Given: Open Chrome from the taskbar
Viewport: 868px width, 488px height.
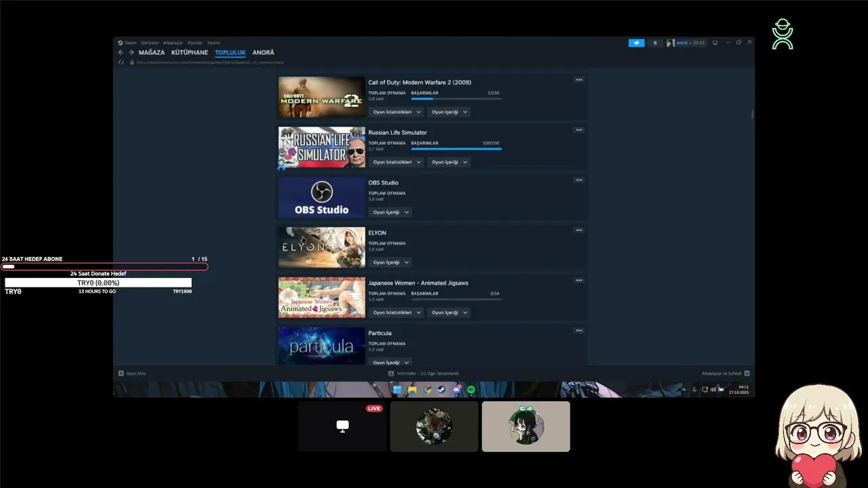Looking at the screenshot, I should pyautogui.click(x=427, y=390).
